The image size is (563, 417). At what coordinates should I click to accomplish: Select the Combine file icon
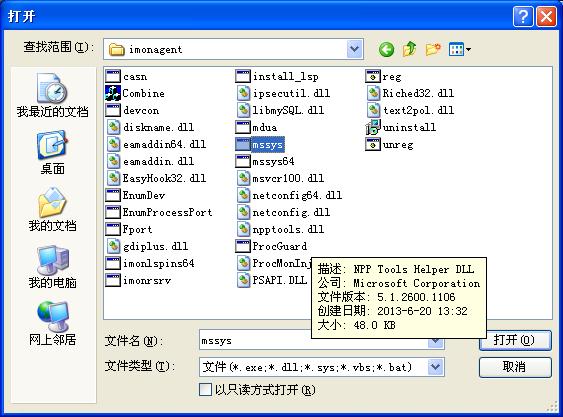[113, 93]
